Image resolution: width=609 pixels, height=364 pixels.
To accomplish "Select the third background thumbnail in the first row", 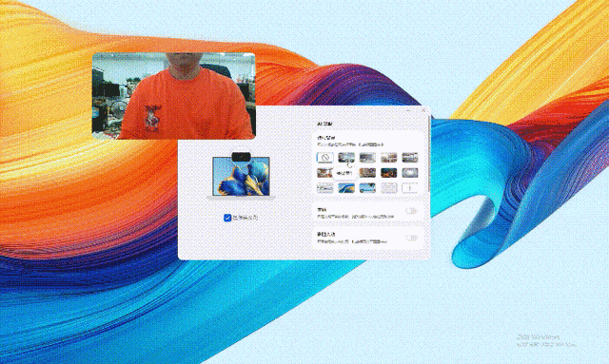I will tap(367, 158).
